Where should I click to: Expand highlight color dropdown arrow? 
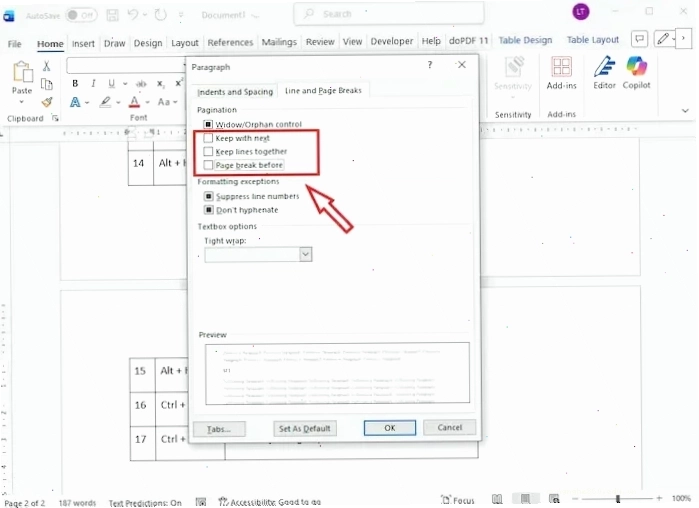pos(118,102)
